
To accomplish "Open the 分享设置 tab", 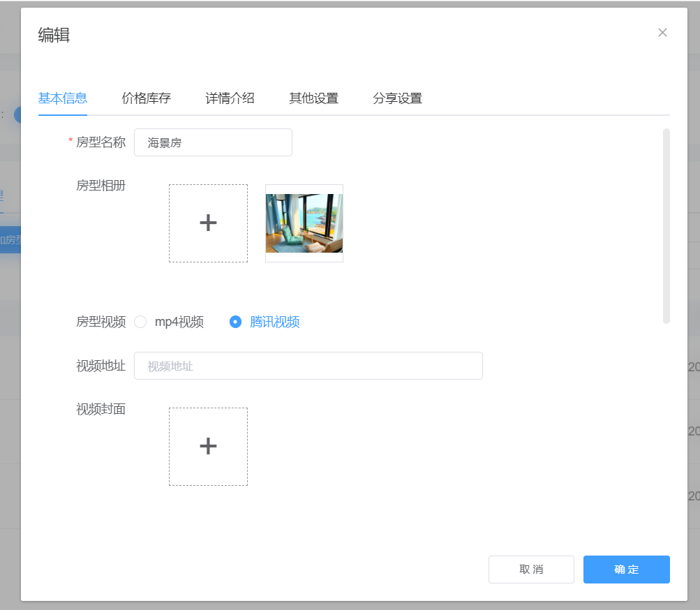I will click(x=398, y=98).
